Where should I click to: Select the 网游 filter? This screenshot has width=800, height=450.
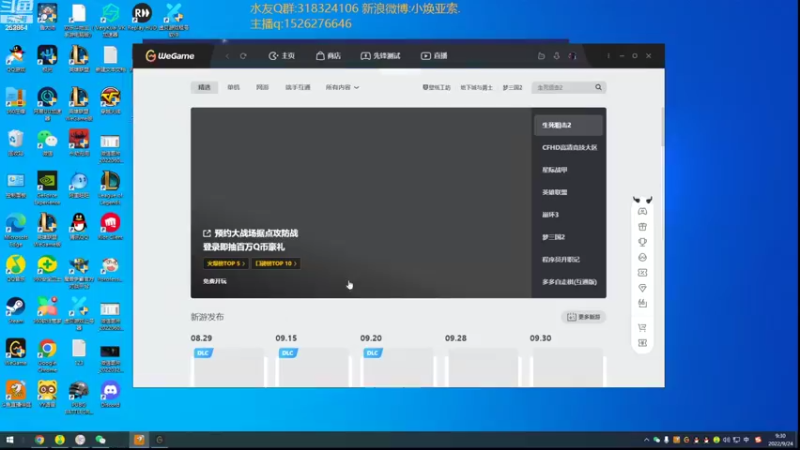[262, 87]
